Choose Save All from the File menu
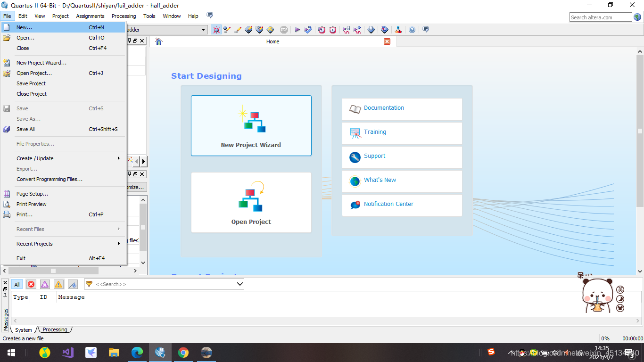The height and width of the screenshot is (362, 644). [x=64, y=129]
